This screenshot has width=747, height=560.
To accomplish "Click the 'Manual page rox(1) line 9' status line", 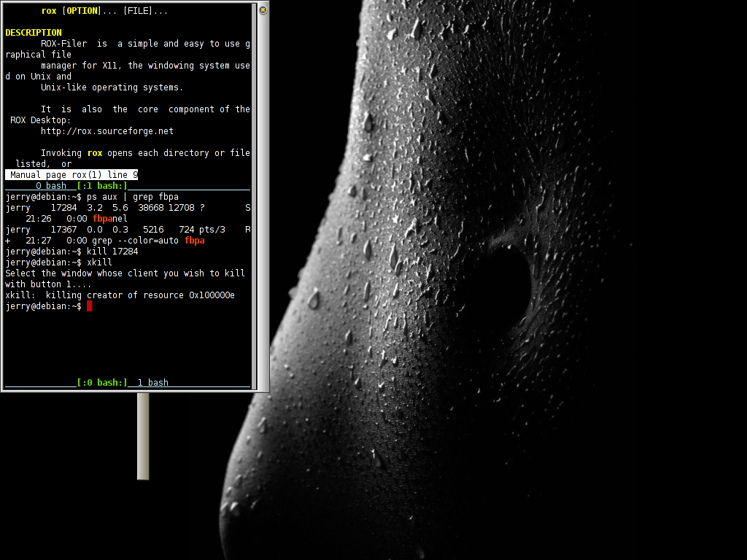I will (71, 175).
